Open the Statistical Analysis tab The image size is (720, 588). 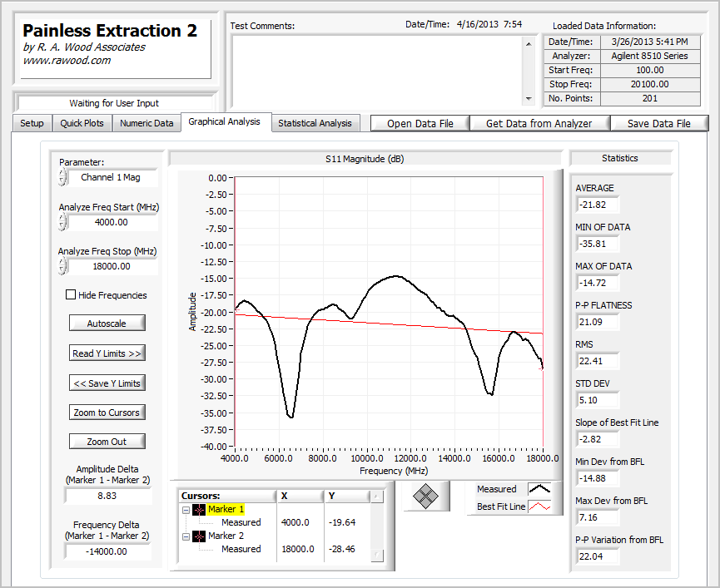point(315,123)
